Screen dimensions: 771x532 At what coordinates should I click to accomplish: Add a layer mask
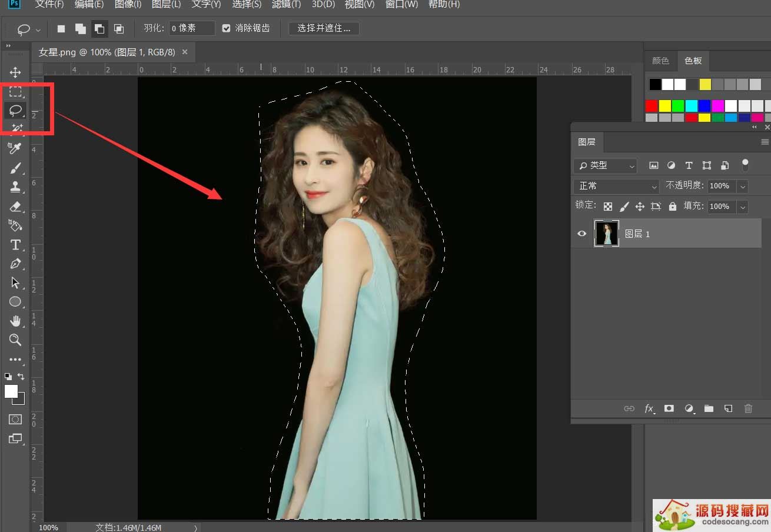(669, 408)
